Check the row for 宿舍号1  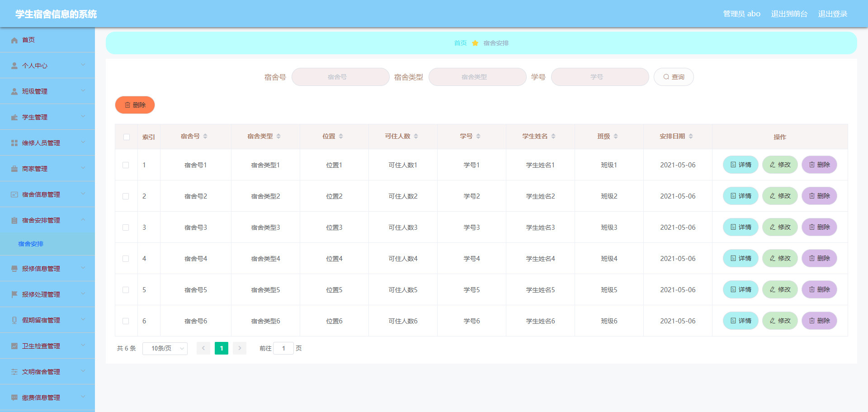point(126,165)
